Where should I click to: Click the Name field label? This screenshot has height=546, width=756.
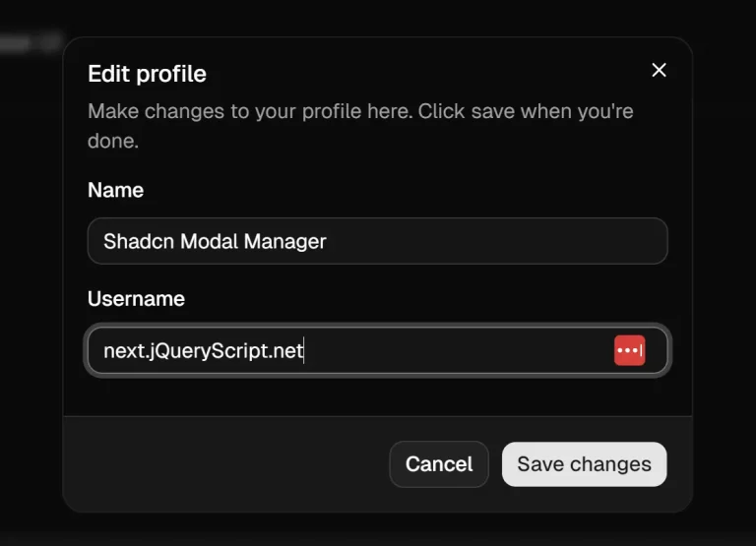tap(116, 190)
